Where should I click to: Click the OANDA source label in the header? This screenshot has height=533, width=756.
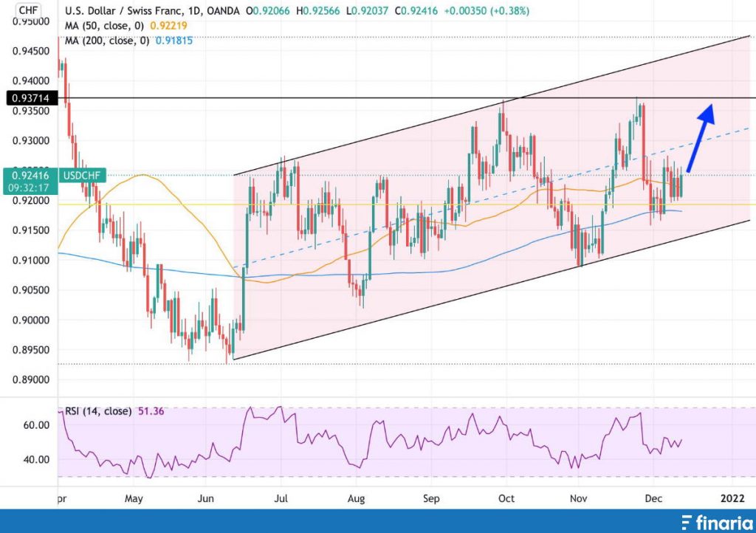coord(223,10)
